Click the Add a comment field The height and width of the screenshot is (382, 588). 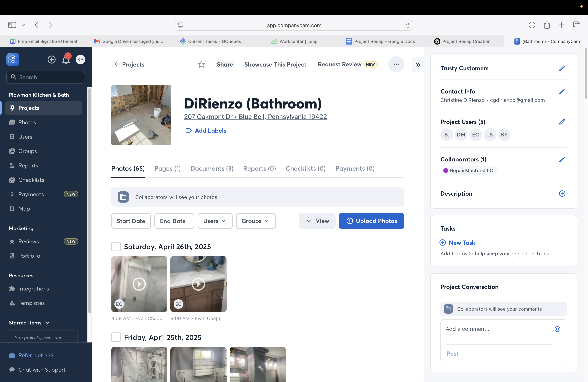[x=499, y=329]
